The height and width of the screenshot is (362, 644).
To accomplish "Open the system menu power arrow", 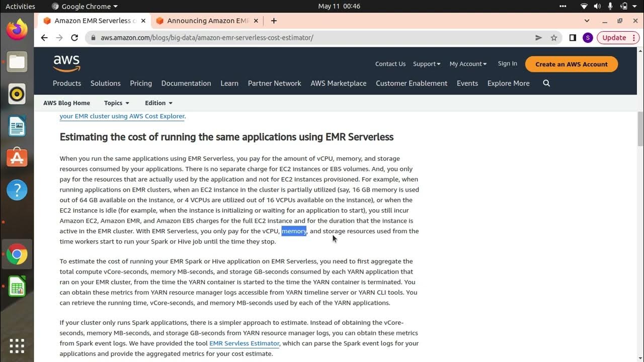I will point(635,7).
